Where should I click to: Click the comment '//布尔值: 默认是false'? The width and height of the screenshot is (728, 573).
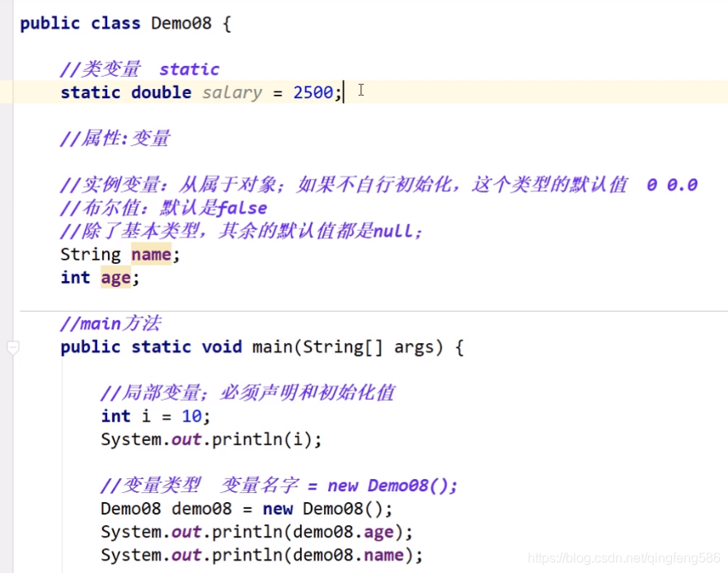[x=163, y=208]
